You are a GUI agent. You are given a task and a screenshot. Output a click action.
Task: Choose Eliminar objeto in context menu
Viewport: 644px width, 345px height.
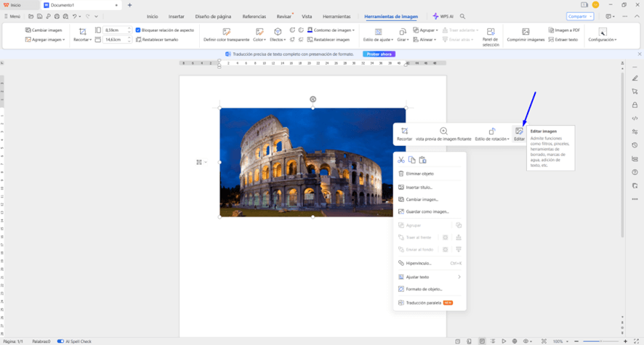point(419,174)
